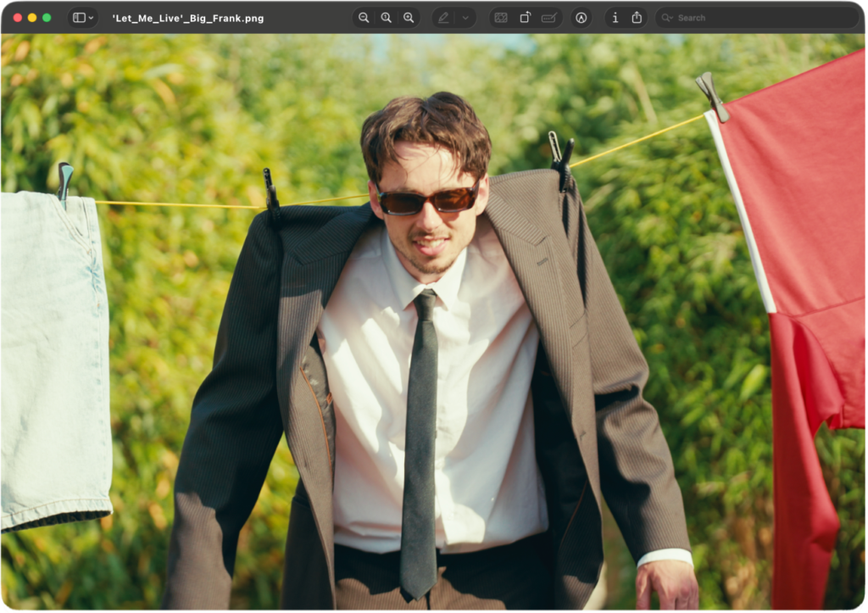Click the zoom in magnifier icon
The height and width of the screenshot is (613, 868).
pyautogui.click(x=409, y=18)
